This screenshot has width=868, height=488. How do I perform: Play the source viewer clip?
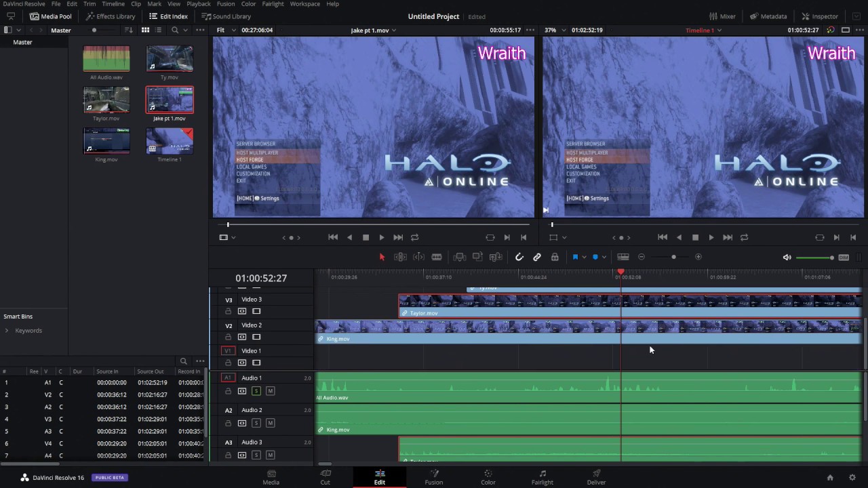[382, 237]
